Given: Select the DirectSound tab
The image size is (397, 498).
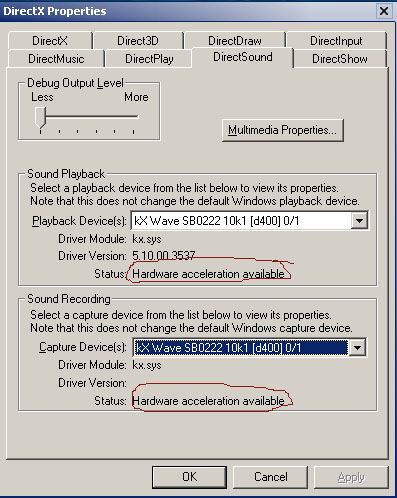Looking at the screenshot, I should pos(243,57).
